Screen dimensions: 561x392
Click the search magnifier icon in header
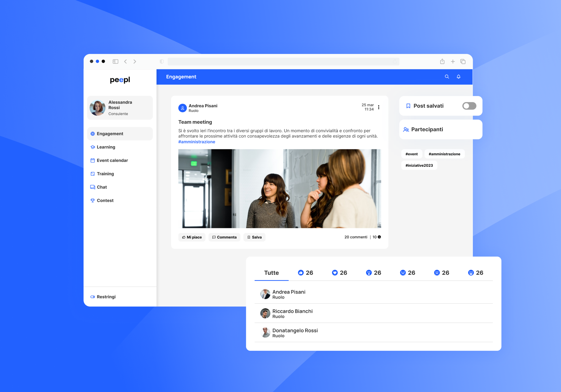(447, 77)
